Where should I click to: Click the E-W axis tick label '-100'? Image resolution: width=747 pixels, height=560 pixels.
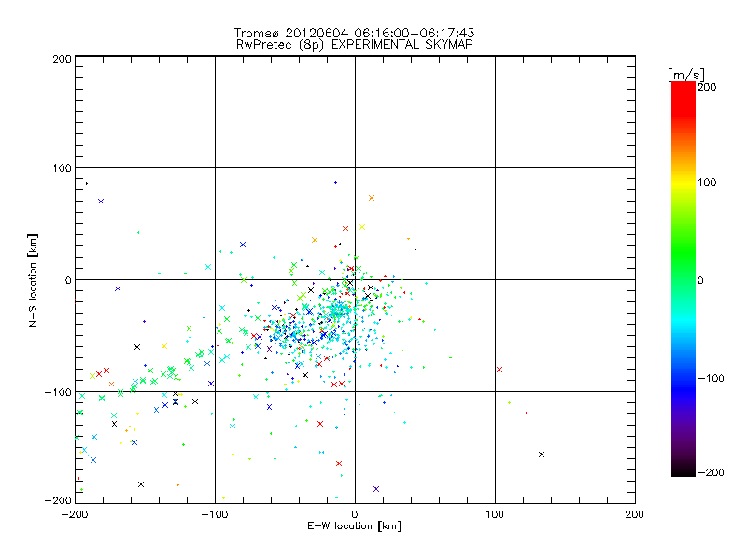click(x=215, y=514)
